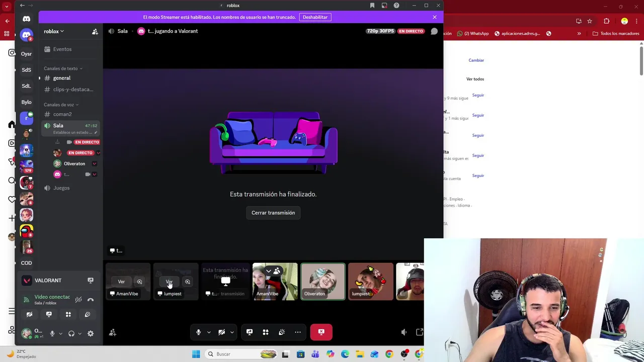Collapse the Canales de texto category

pyautogui.click(x=63, y=68)
